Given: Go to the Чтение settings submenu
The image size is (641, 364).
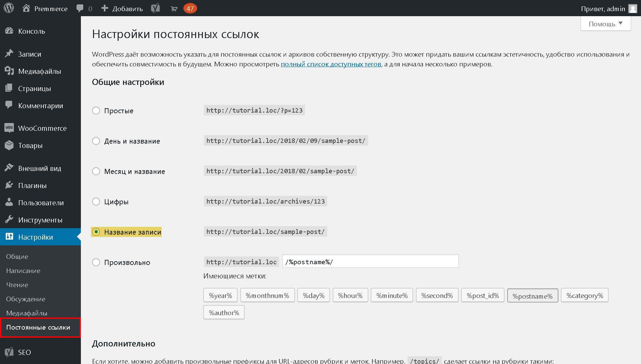Looking at the screenshot, I should pyautogui.click(x=17, y=285).
